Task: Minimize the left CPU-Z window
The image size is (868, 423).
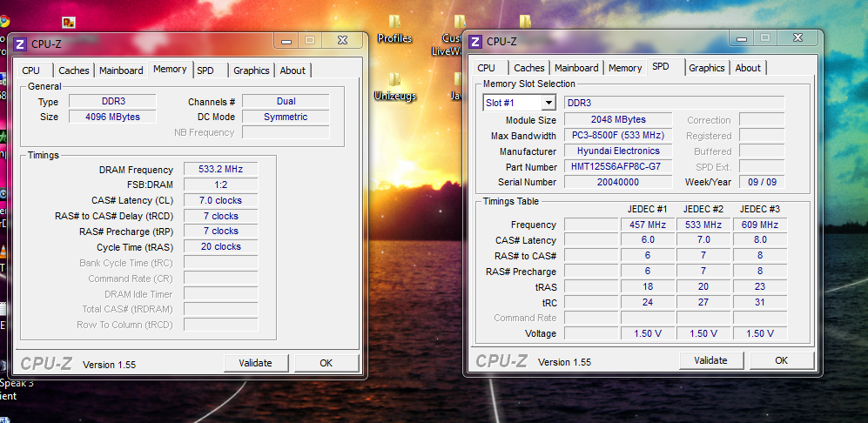Action: [x=286, y=40]
